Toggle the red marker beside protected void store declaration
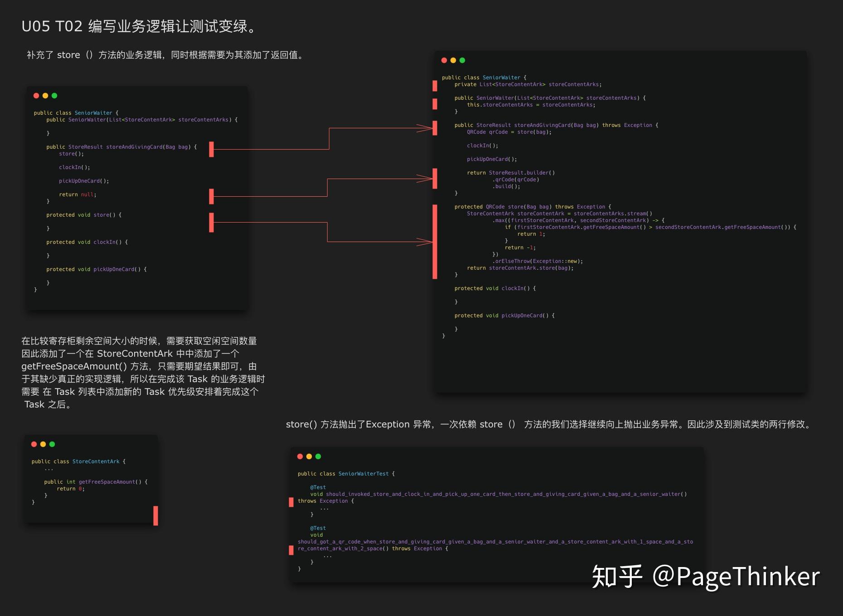This screenshot has height=616, width=843. click(x=211, y=222)
